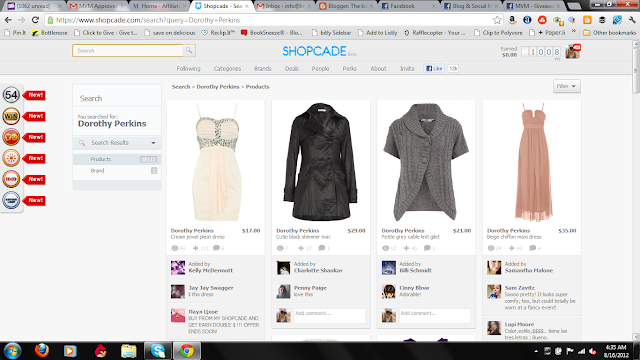640x360 pixels.
Task: Open the Following menu item
Action: [189, 69]
